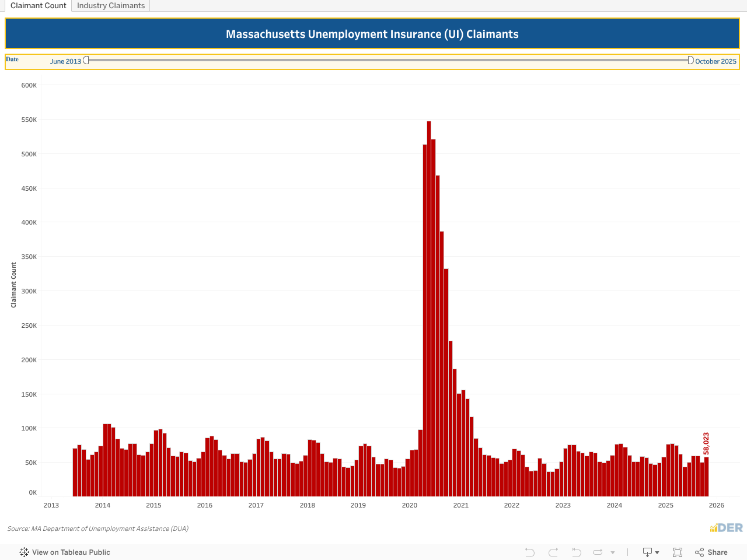Click the June 2013 date label
Viewport: 747px width, 560px height.
click(65, 61)
